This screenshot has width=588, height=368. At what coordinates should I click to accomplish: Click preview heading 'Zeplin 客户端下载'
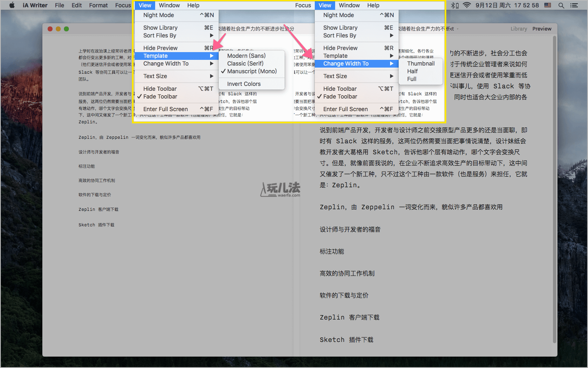349,318
